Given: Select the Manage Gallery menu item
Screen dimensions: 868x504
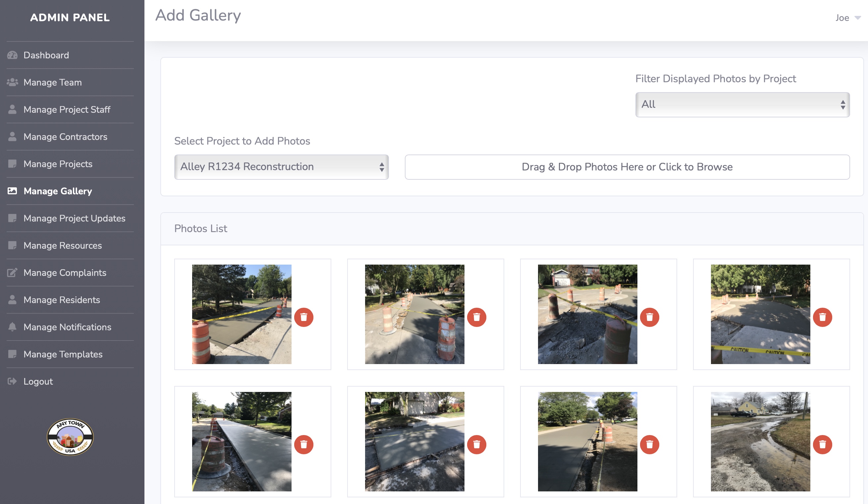Looking at the screenshot, I should click(x=58, y=191).
